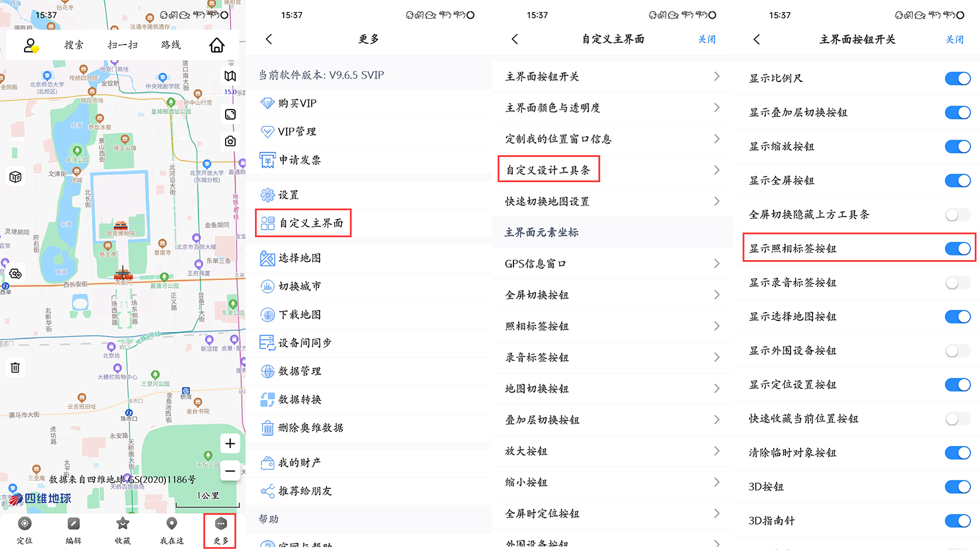Tap the user profile icon

coord(30,45)
